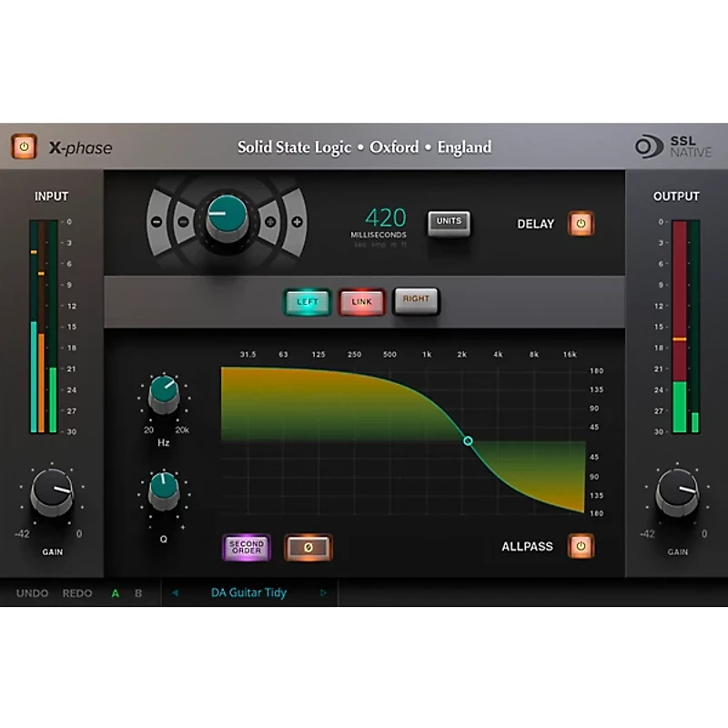
Task: Switch to the A preset slot
Action: pyautogui.click(x=116, y=593)
